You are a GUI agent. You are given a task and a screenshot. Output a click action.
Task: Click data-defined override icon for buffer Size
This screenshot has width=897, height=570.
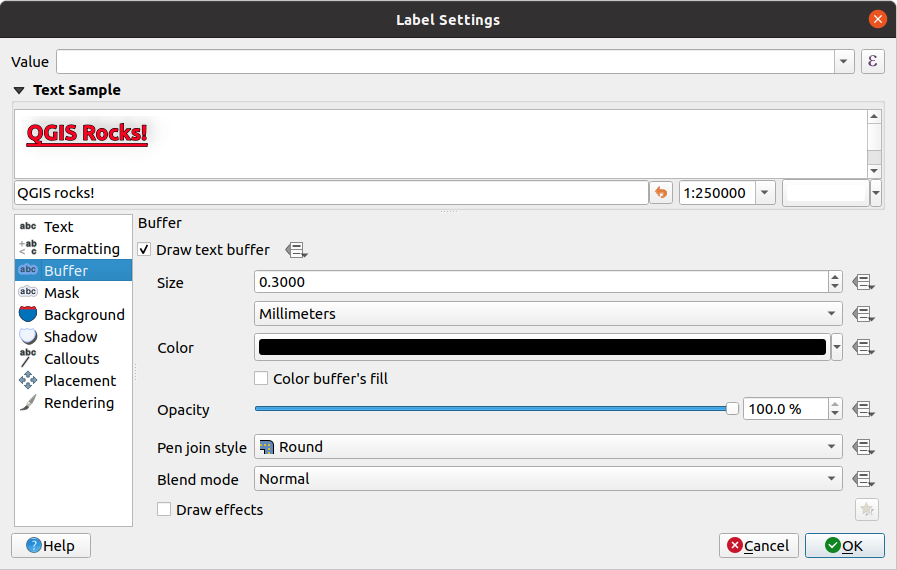click(864, 283)
